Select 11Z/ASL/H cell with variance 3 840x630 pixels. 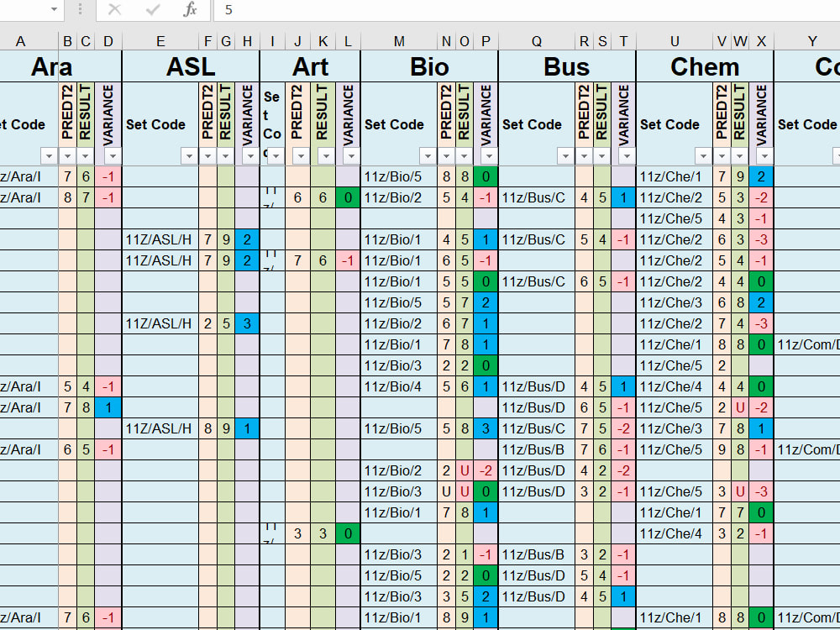[160, 323]
